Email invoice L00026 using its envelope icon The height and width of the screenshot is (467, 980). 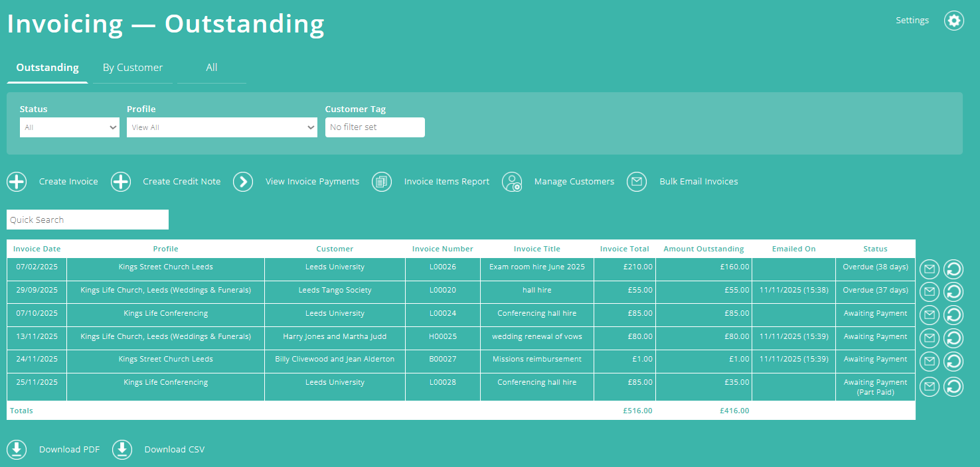(929, 269)
